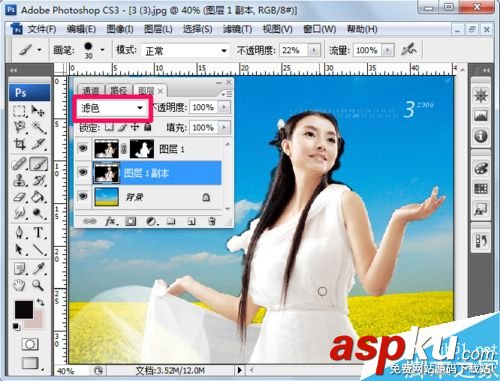Toggle lock all

pyautogui.click(x=148, y=127)
